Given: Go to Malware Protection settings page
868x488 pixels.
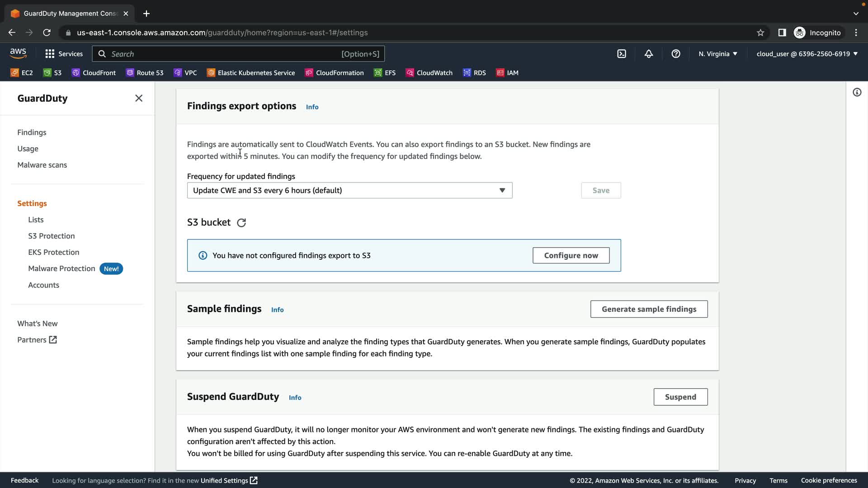Looking at the screenshot, I should point(61,268).
